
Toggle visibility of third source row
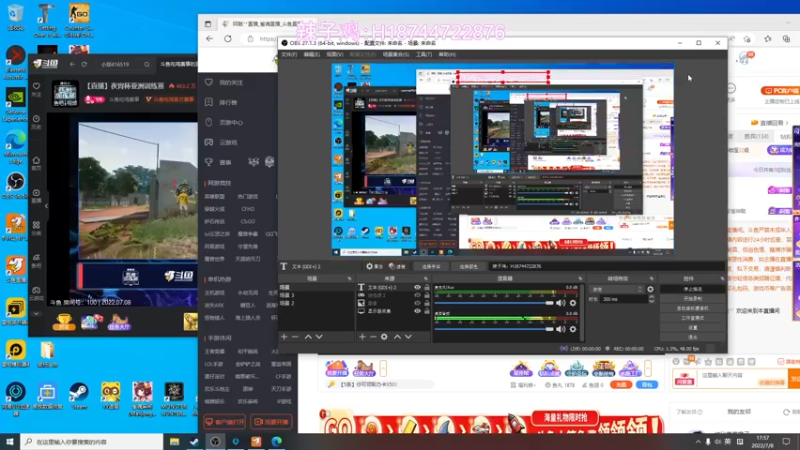417,303
